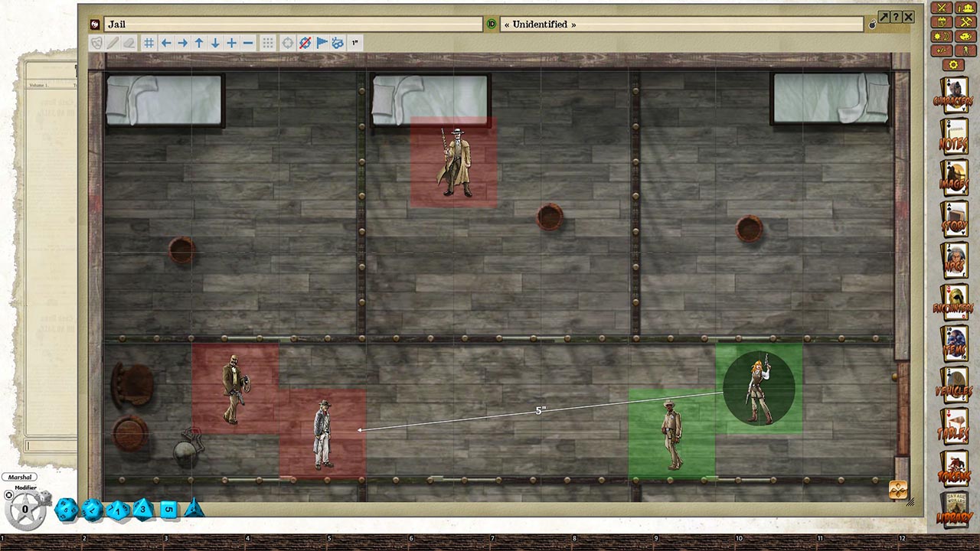Select the female gunslinger token
This screenshot has height=551, width=980.
[759, 389]
